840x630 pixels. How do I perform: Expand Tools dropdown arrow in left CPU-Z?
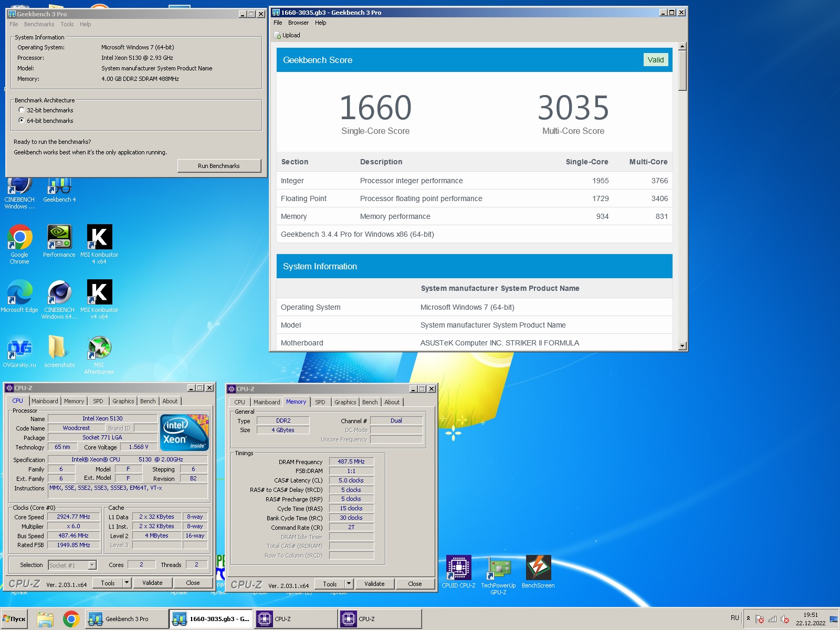[127, 583]
